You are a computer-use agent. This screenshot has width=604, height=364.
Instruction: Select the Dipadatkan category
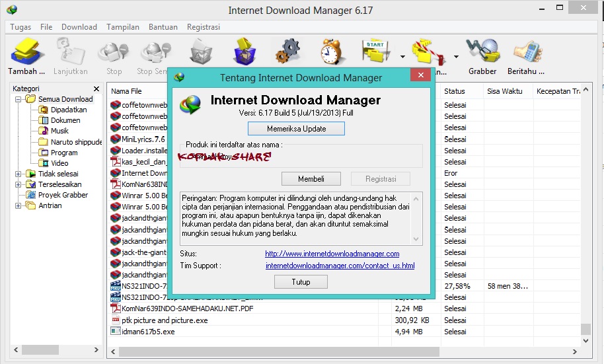point(69,110)
